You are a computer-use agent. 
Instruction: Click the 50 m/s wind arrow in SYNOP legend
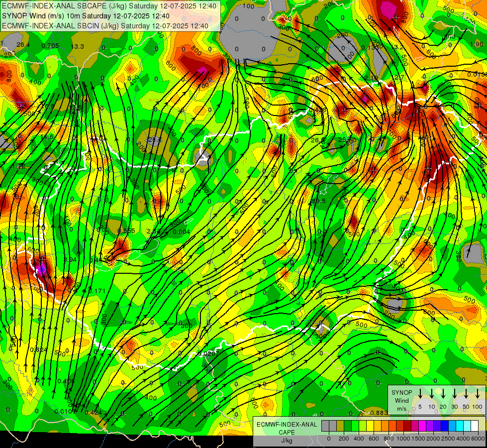[x=466, y=394]
